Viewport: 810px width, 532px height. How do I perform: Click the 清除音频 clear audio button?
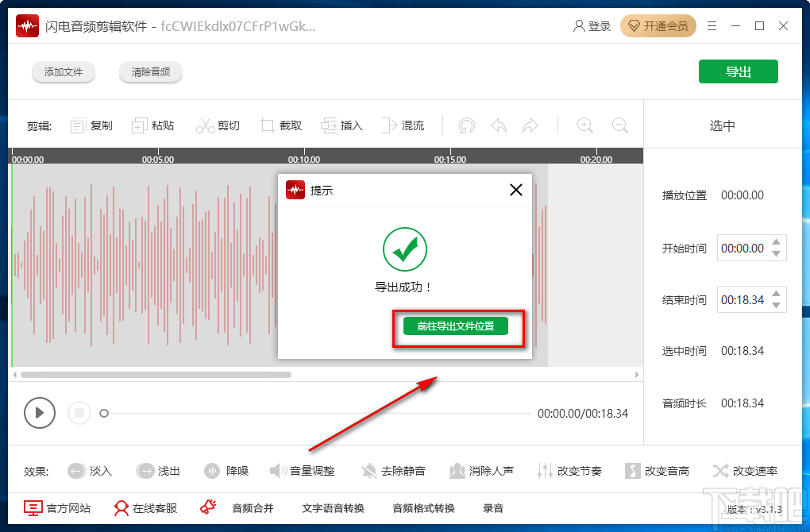[150, 71]
